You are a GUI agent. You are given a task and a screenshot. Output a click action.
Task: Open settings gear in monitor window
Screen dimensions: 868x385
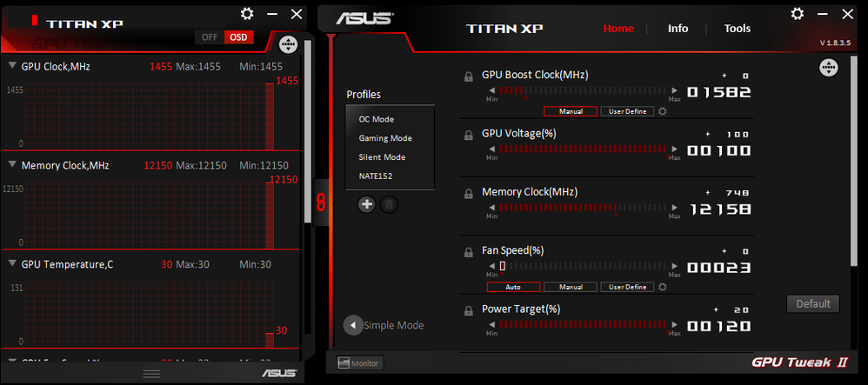[247, 14]
